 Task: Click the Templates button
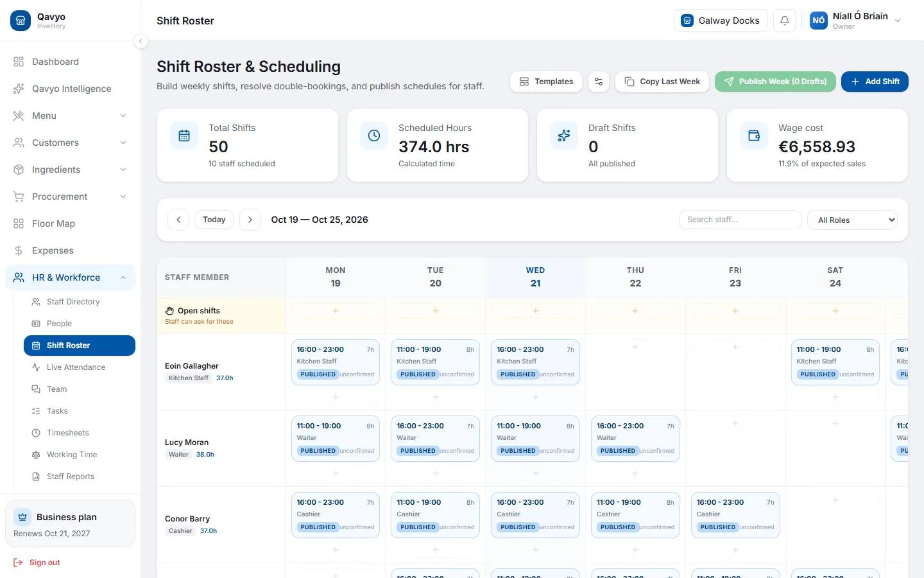coord(546,82)
